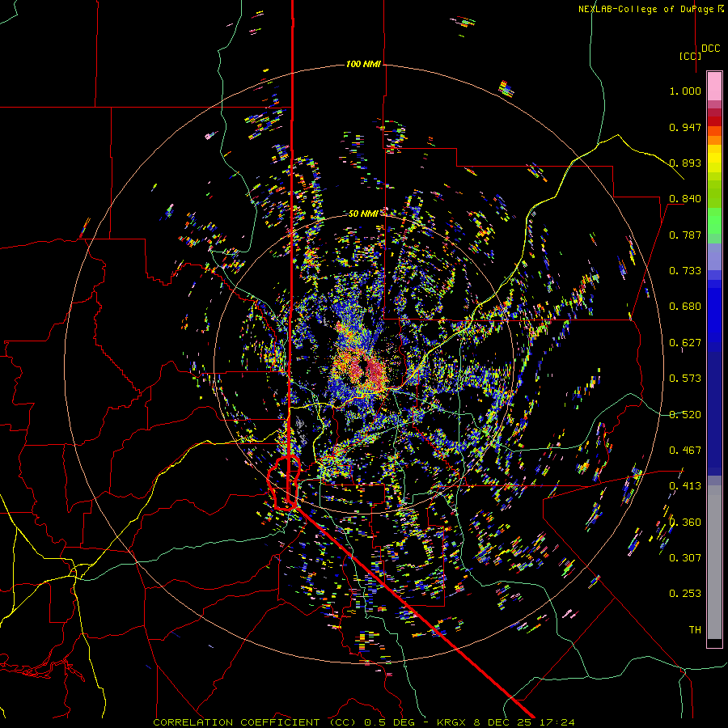Click the 0.787 legend value
This screenshot has height=728, width=728.
(685, 235)
